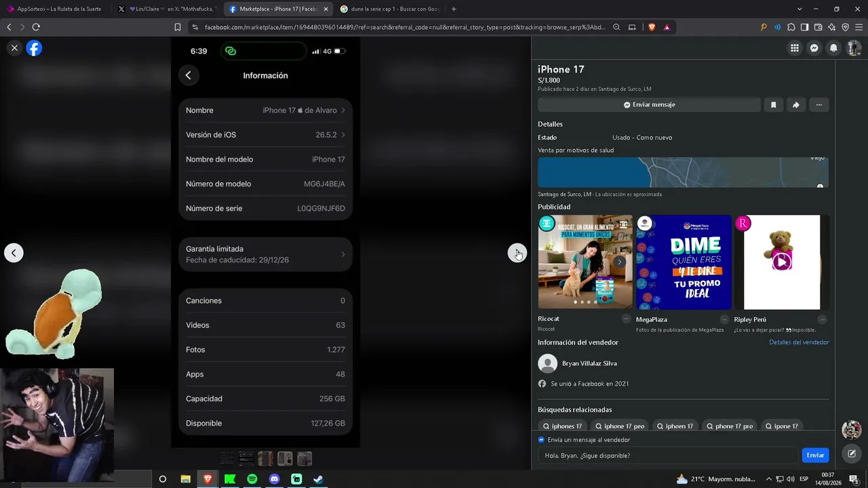This screenshot has height=488, width=868.
Task: Go back in browser history
Action: [9, 27]
